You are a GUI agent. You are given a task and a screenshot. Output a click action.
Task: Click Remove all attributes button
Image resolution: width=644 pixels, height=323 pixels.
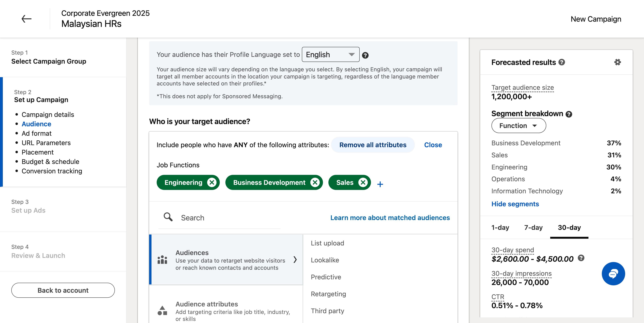coord(373,145)
